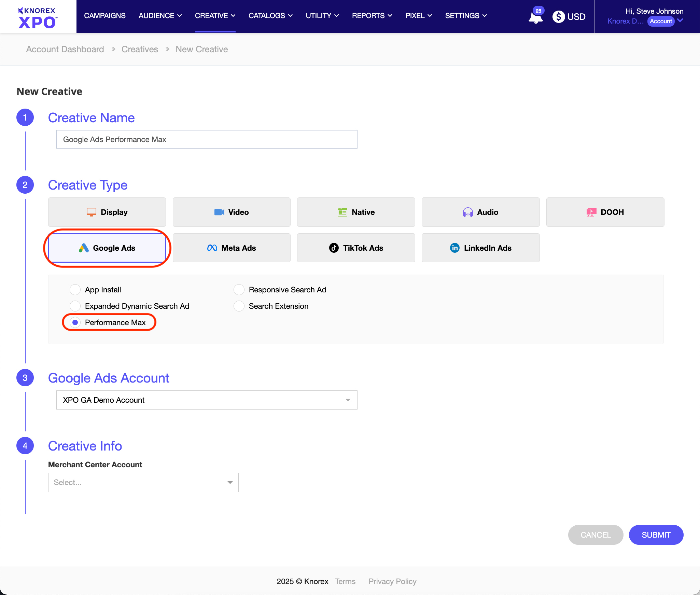Select the Meta Ads creative type

pyautogui.click(x=232, y=248)
